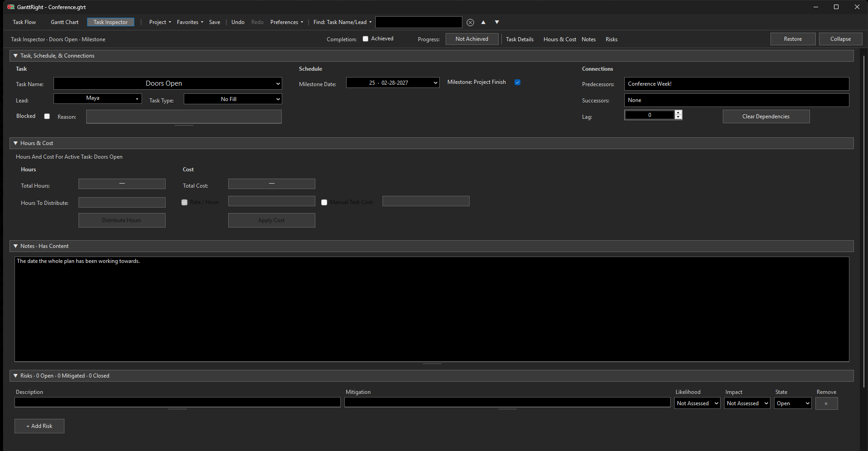
Task: Click the GanttRight app logo icon
Action: pyautogui.click(x=11, y=7)
